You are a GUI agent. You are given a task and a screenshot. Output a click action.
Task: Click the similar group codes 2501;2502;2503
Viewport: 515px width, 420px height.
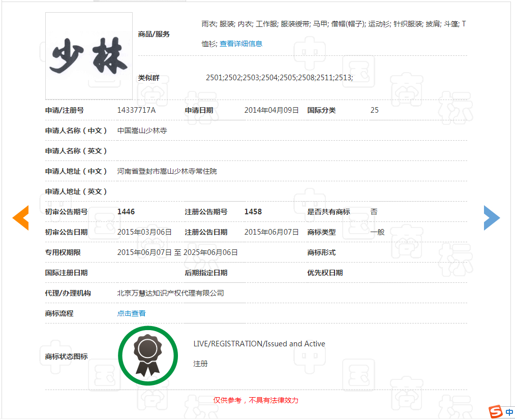tap(279, 78)
